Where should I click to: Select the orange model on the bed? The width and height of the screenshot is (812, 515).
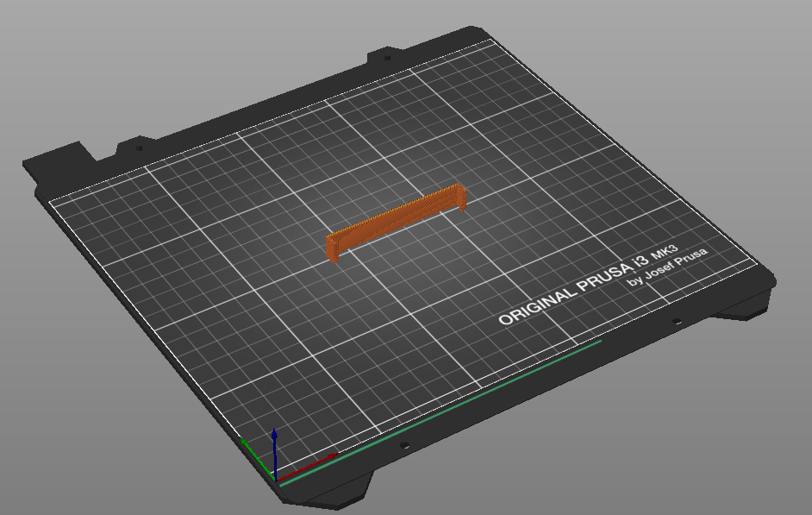(x=397, y=223)
